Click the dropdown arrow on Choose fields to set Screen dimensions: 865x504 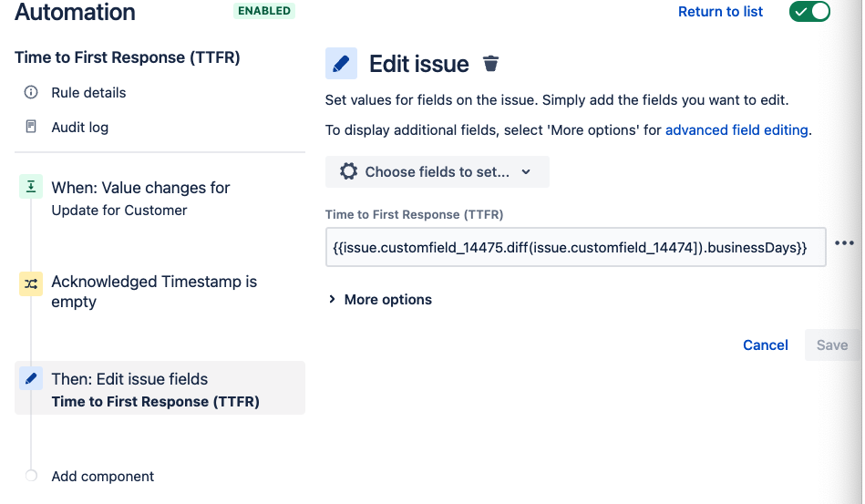pyautogui.click(x=526, y=172)
